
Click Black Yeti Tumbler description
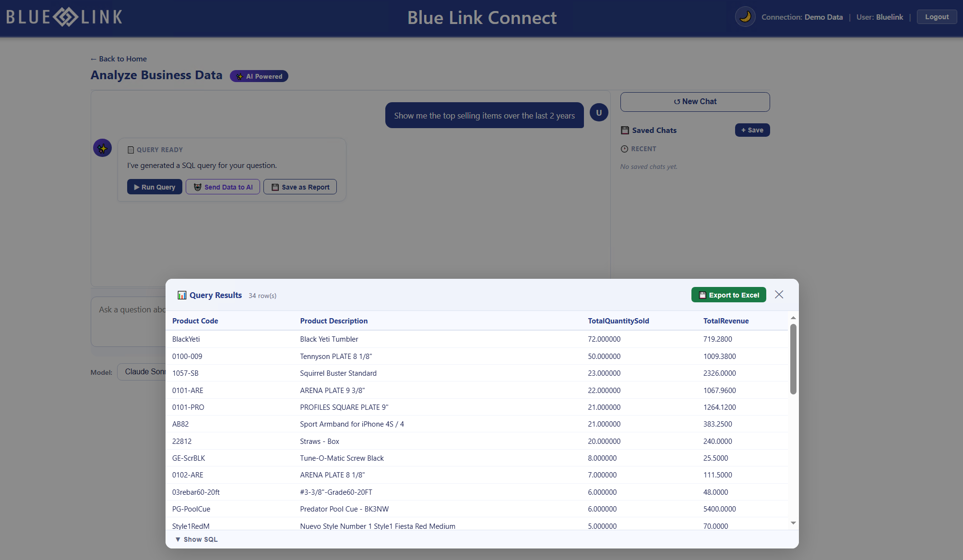(x=329, y=339)
